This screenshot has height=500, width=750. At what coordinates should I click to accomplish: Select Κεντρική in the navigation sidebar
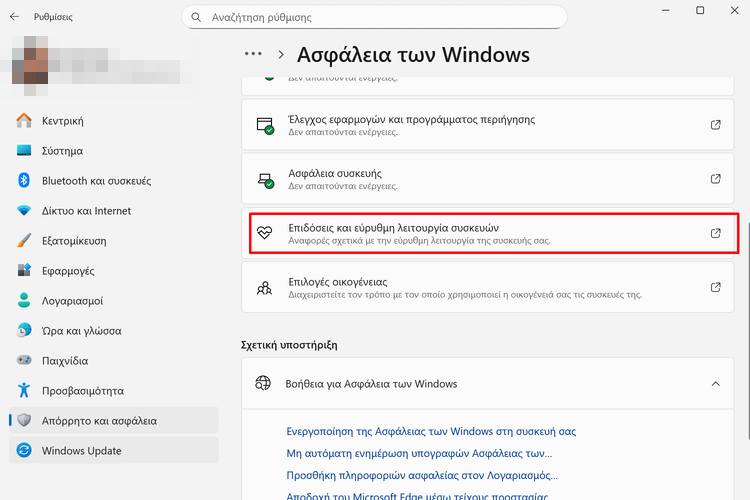pyautogui.click(x=62, y=121)
